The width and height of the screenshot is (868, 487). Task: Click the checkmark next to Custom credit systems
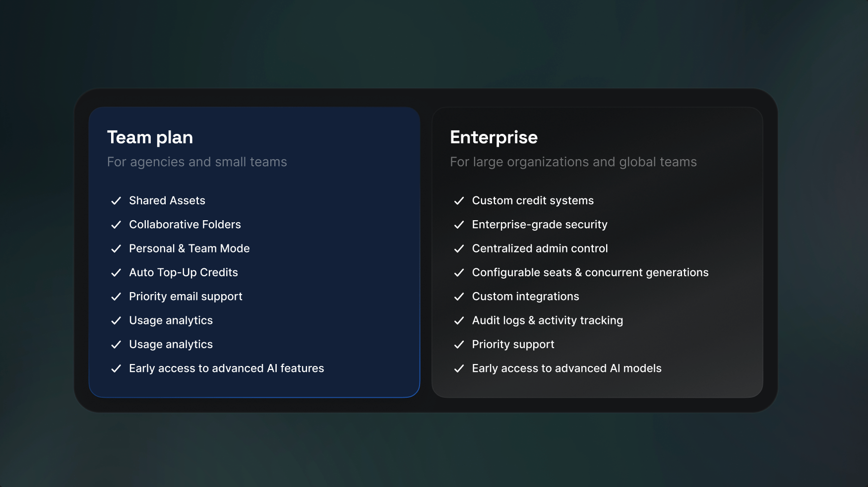(459, 201)
